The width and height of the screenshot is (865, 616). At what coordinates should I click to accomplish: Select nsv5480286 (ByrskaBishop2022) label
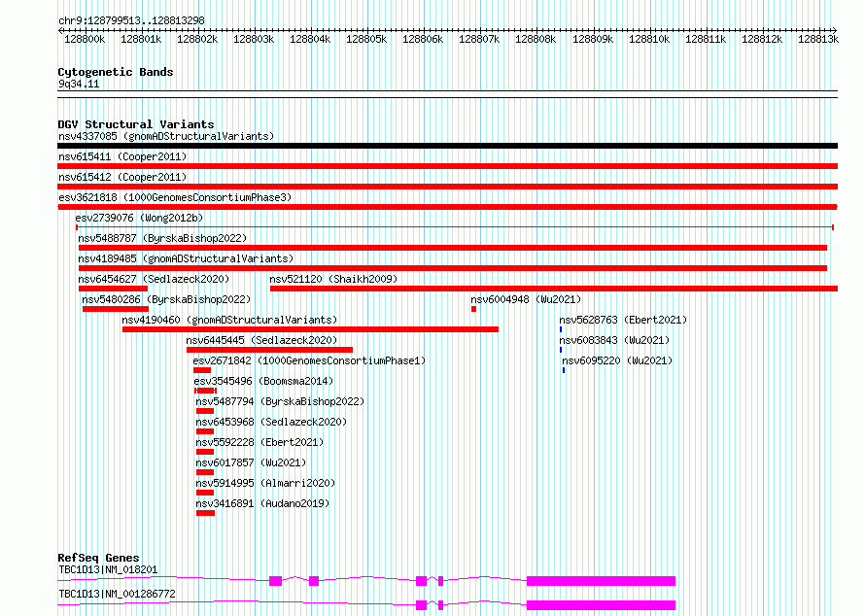[x=166, y=299]
